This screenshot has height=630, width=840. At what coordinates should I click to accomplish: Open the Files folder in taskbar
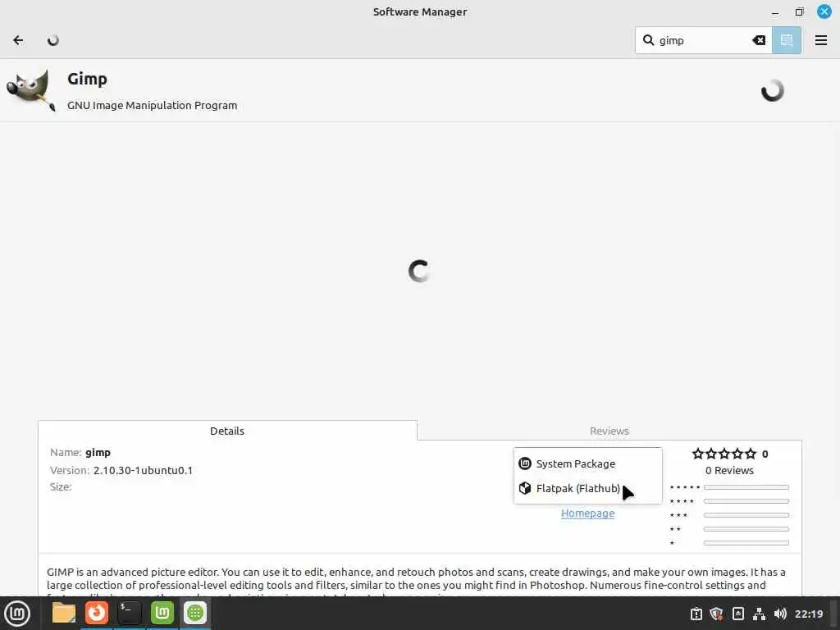click(64, 613)
